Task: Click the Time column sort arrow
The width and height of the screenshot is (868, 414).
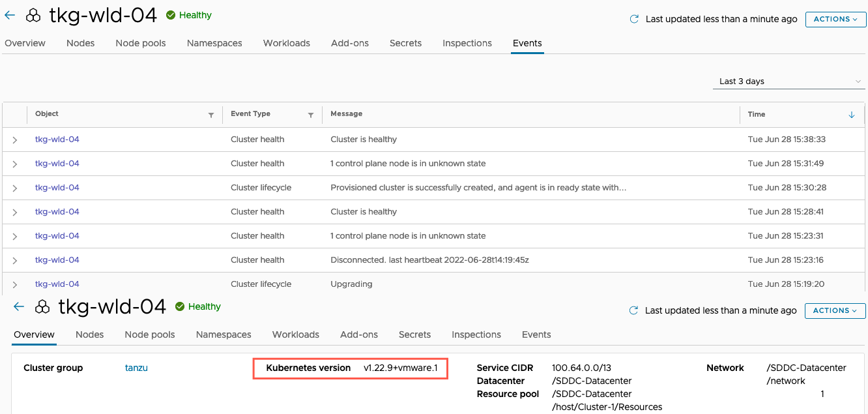Action: pos(852,115)
